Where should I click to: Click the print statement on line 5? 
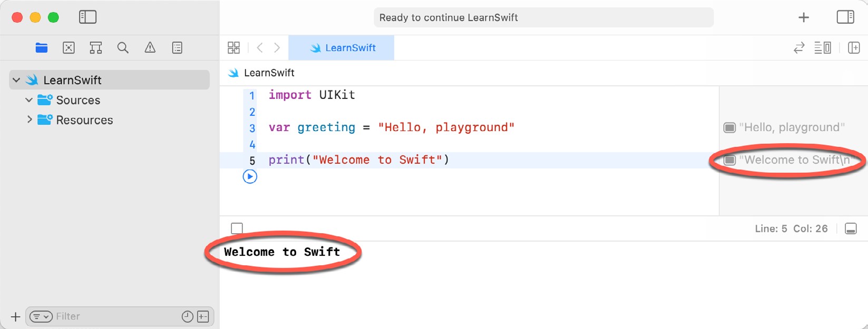359,160
